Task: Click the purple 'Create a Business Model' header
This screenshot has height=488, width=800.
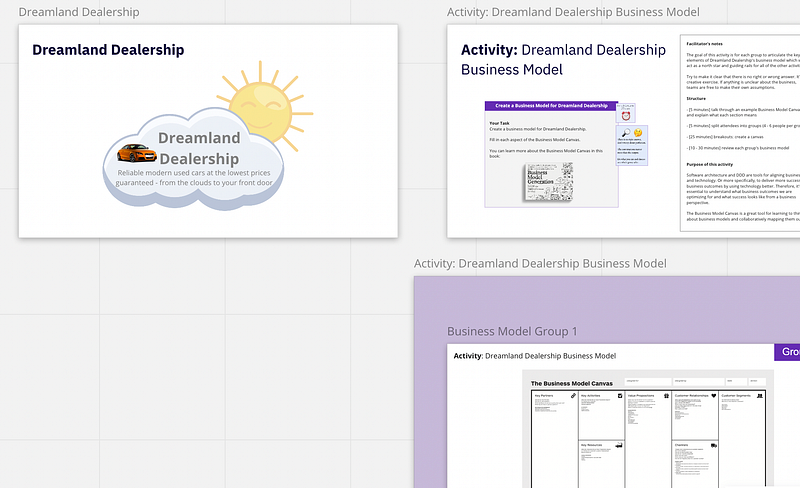Action: click(x=551, y=106)
